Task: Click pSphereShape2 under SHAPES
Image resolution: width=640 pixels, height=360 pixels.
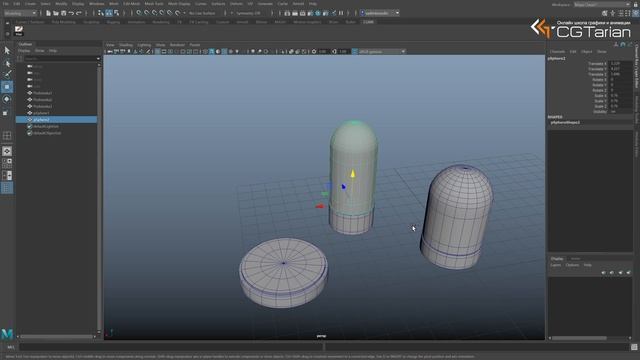Action: tap(565, 122)
